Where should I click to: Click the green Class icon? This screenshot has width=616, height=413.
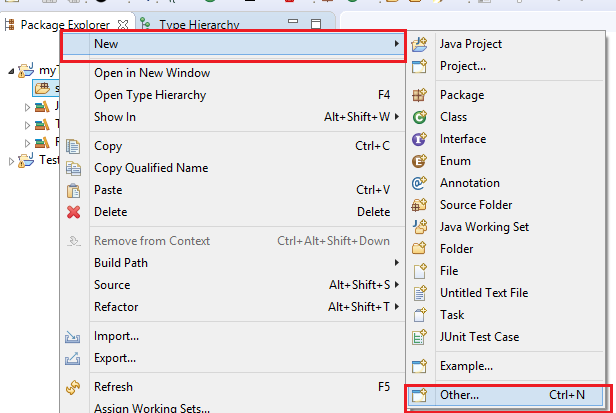(420, 118)
